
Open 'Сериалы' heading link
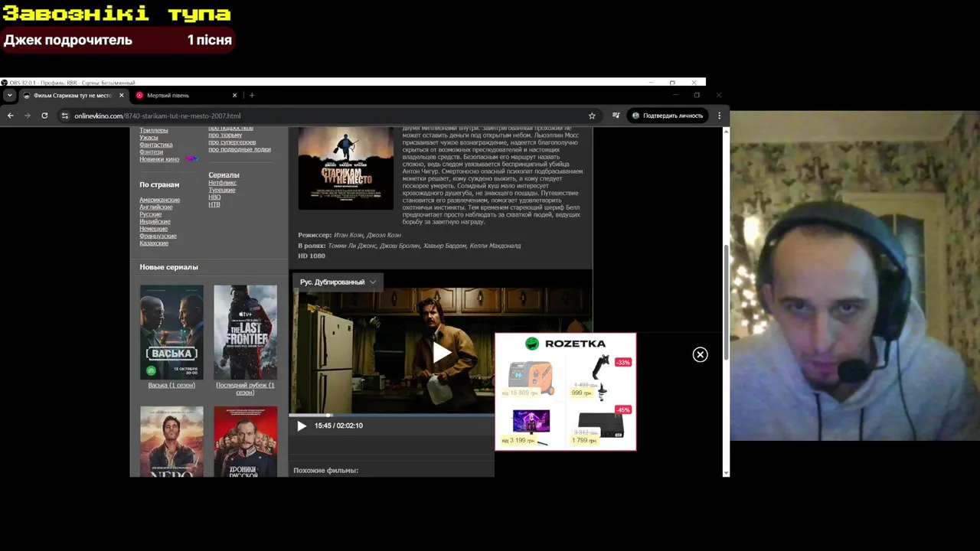coord(224,174)
